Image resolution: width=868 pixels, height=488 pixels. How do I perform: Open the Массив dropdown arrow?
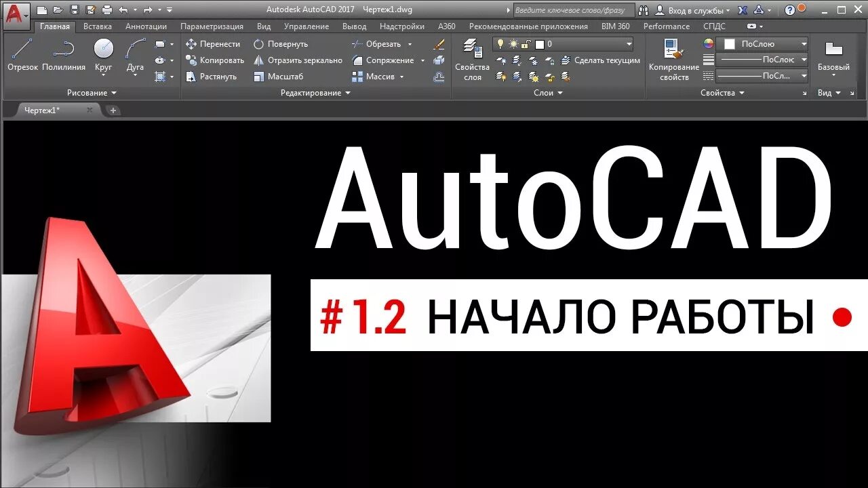(401, 77)
